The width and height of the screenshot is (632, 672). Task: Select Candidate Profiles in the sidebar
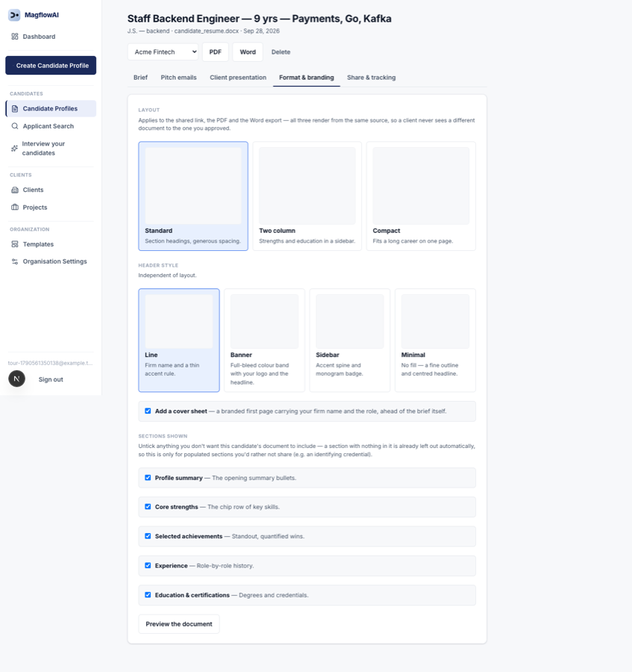pyautogui.click(x=51, y=109)
